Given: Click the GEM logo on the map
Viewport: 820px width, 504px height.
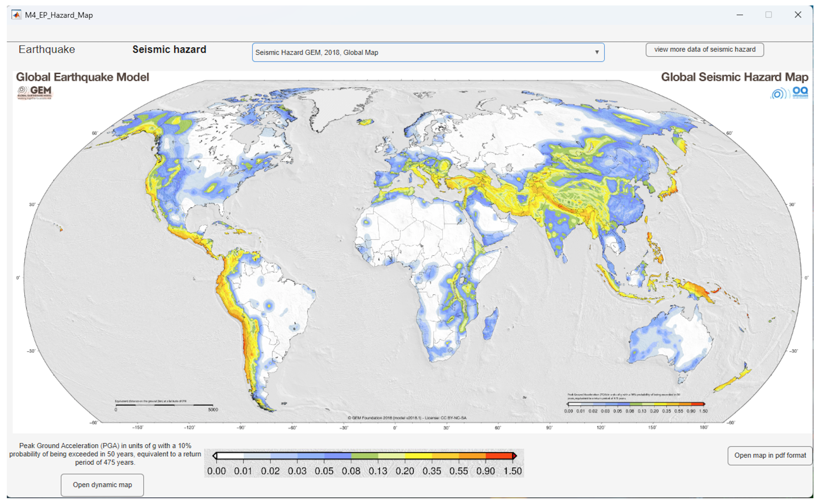Looking at the screenshot, I should [35, 92].
